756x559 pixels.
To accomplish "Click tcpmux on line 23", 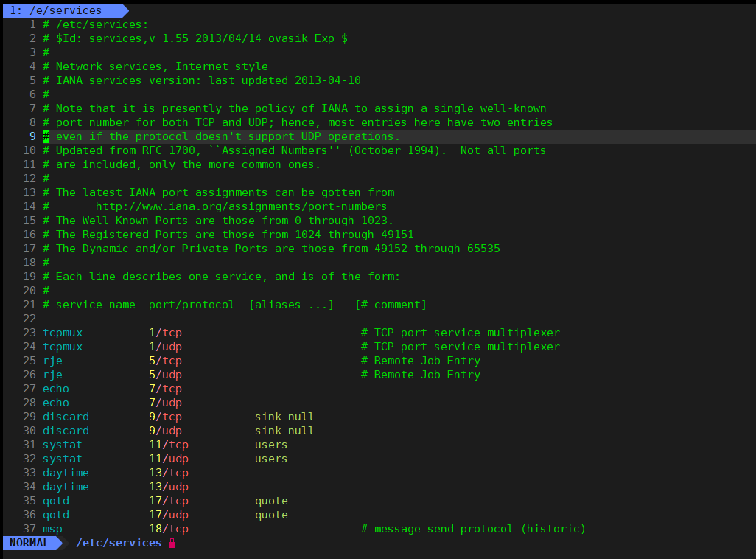I will 63,333.
